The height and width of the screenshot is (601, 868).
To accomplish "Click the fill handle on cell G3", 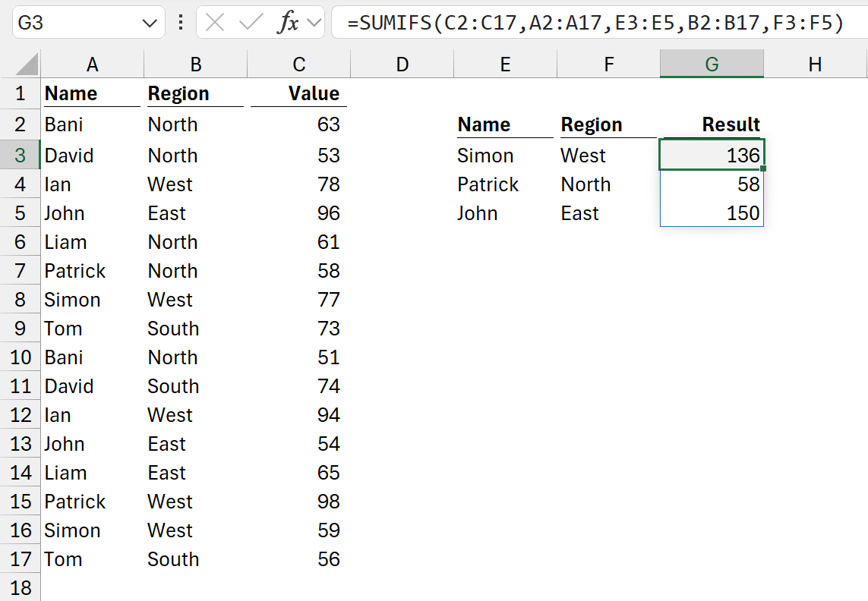I will click(762, 168).
